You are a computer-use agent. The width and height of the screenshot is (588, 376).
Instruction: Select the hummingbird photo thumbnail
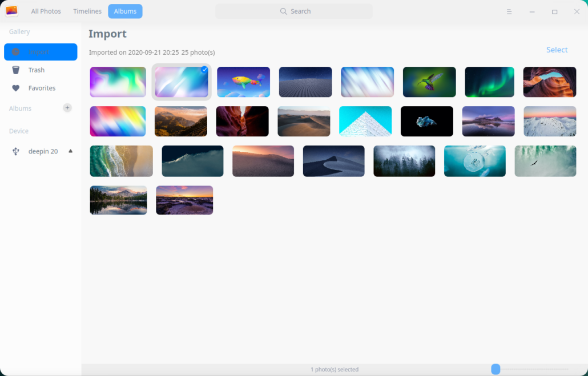click(429, 82)
